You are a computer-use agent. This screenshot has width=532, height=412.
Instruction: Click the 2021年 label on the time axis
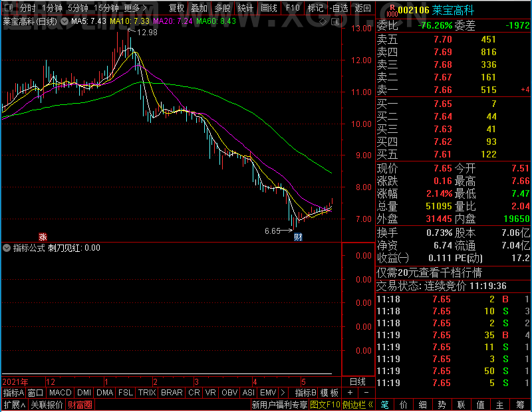(15, 382)
